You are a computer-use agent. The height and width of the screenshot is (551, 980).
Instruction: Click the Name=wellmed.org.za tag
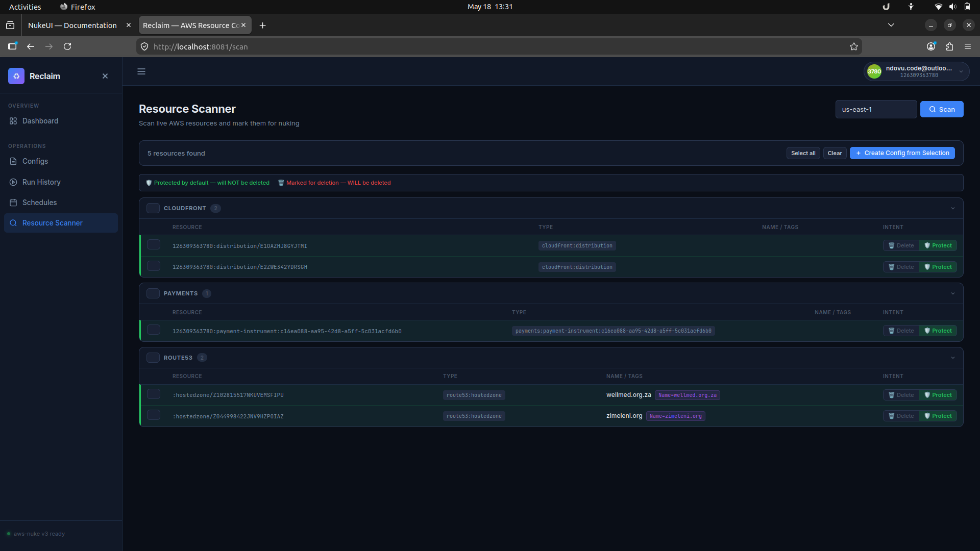tap(687, 395)
